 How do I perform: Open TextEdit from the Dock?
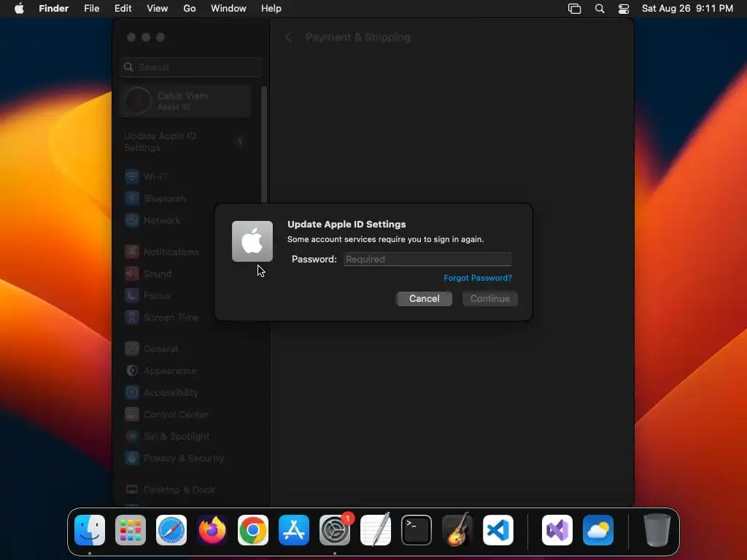pos(376,530)
